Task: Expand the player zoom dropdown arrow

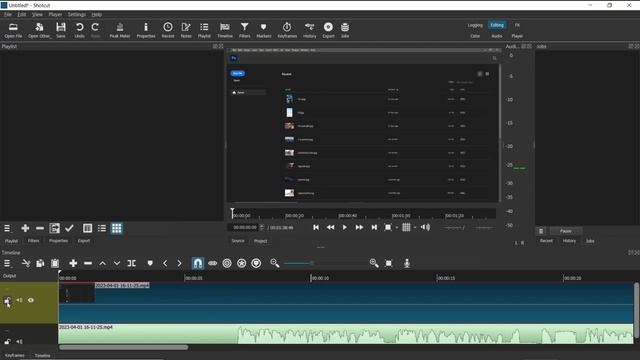Action: 397,227
